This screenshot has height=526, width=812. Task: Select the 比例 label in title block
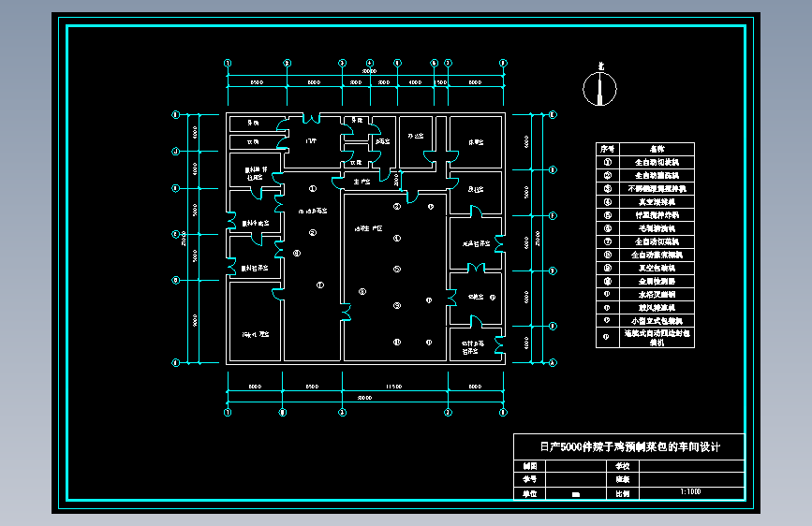pos(623,493)
